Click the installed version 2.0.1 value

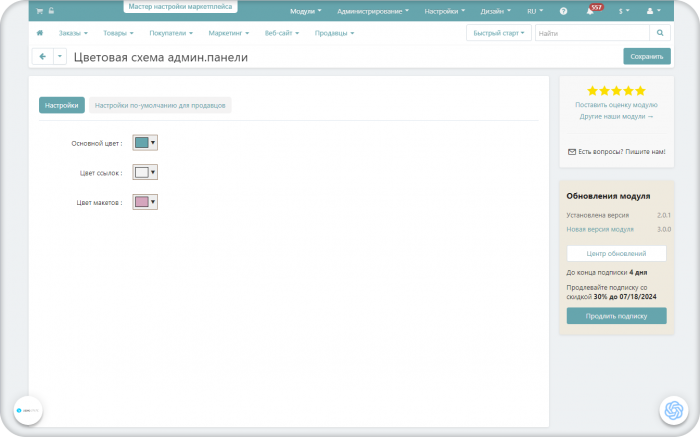coord(663,215)
